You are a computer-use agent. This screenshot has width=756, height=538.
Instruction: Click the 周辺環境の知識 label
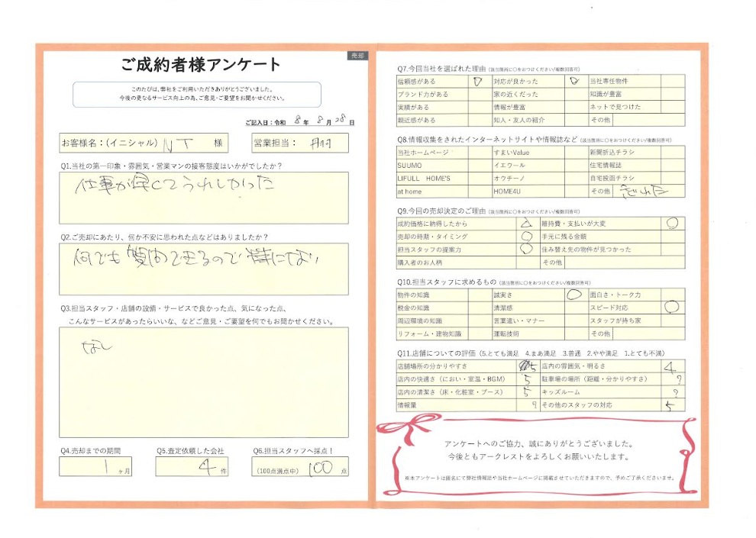[x=419, y=321]
